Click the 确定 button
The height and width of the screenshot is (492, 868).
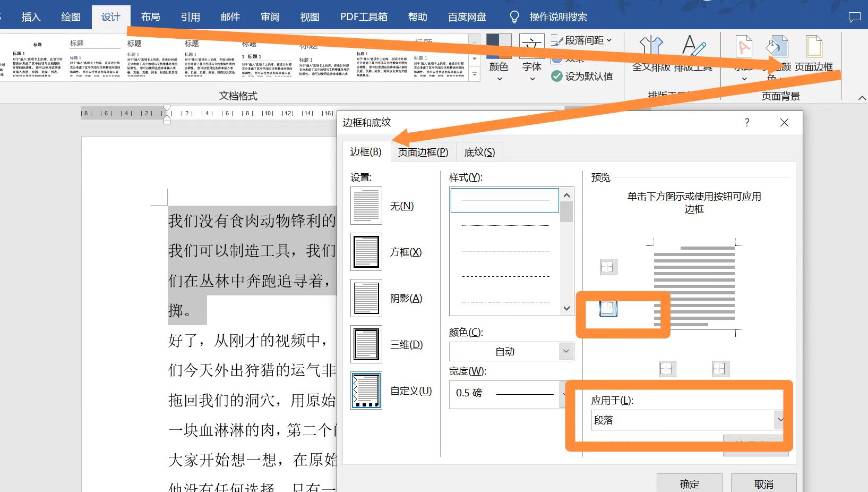[x=689, y=483]
